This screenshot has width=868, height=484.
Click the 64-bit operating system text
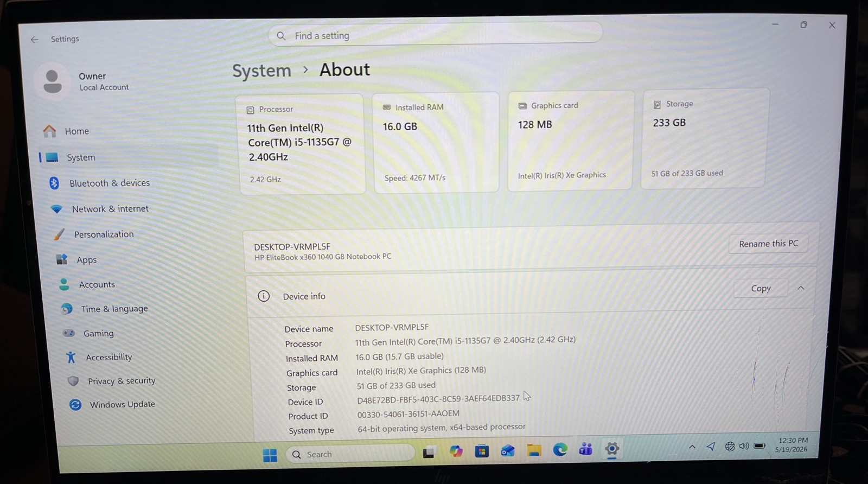[442, 428]
